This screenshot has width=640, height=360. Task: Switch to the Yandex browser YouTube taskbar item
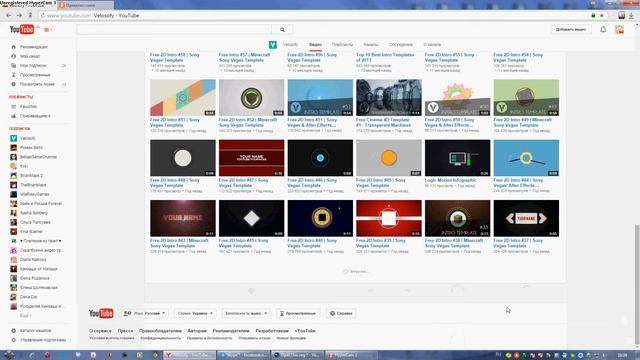(x=189, y=355)
